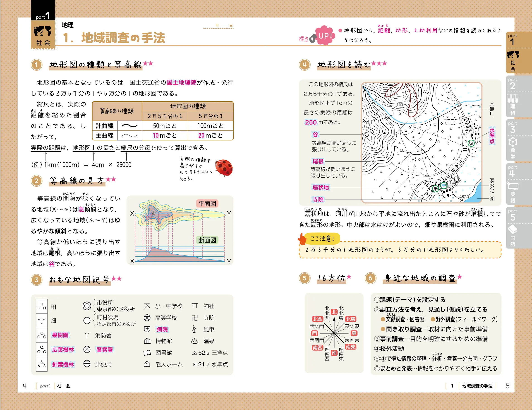Click the 針葉樹林 conifer forest symbol
532x410 pixels.
[x=42, y=364]
